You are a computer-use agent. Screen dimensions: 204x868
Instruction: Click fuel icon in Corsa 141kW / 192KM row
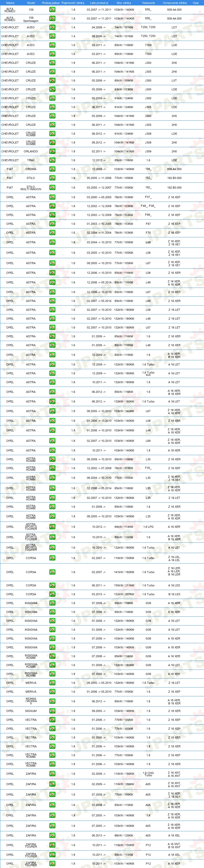pos(52,572)
